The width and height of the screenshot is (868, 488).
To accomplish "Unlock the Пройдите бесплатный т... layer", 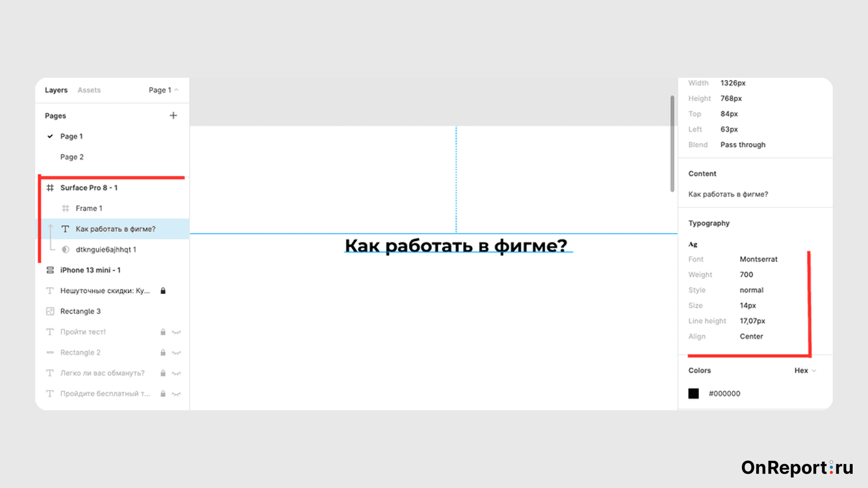I will pos(163,394).
